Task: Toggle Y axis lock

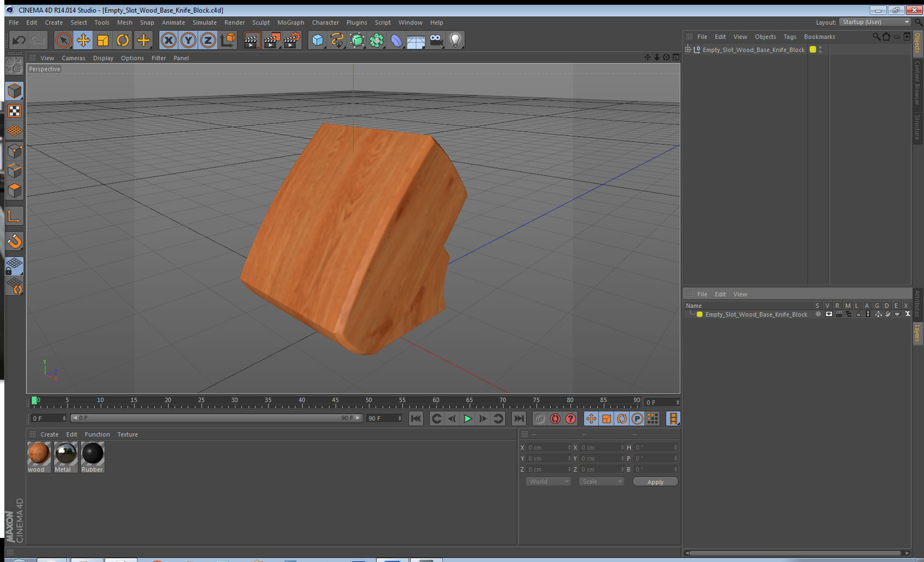Action: (x=188, y=40)
